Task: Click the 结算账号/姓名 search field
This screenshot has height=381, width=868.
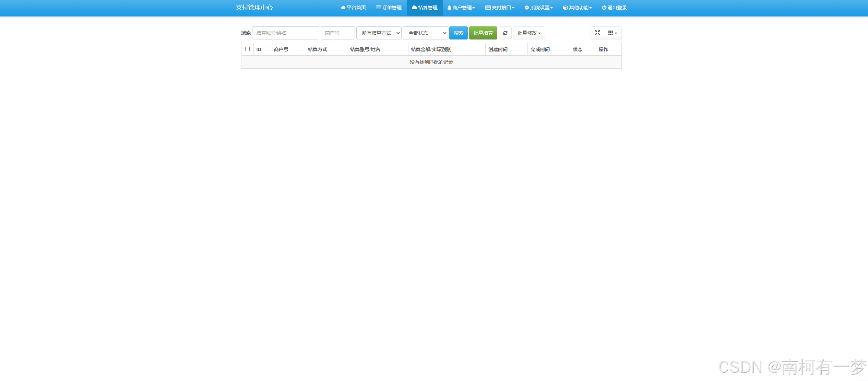Action: pyautogui.click(x=285, y=33)
